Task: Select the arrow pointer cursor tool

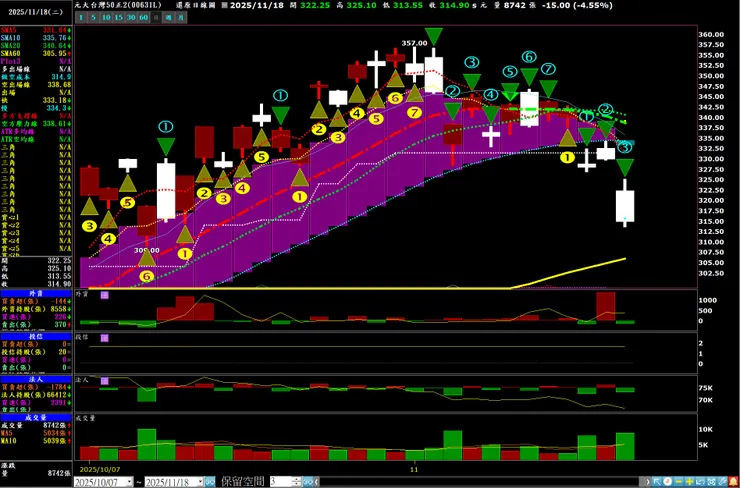Action: (x=656, y=482)
